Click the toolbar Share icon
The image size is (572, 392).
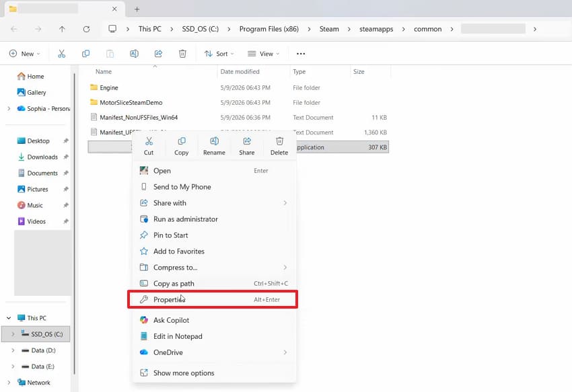(x=158, y=54)
